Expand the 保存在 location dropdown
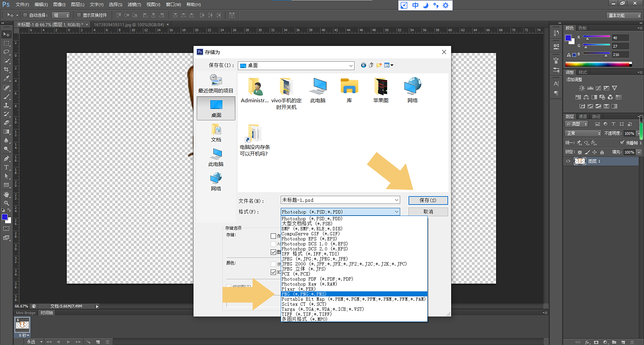Screen dimensions: 644x345 click(x=351, y=66)
